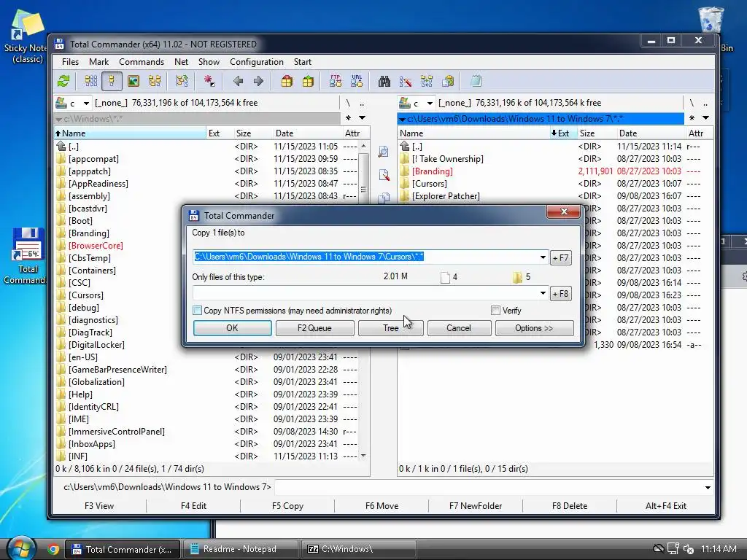
Task: Click F8 Delete function key button
Action: pos(569,506)
